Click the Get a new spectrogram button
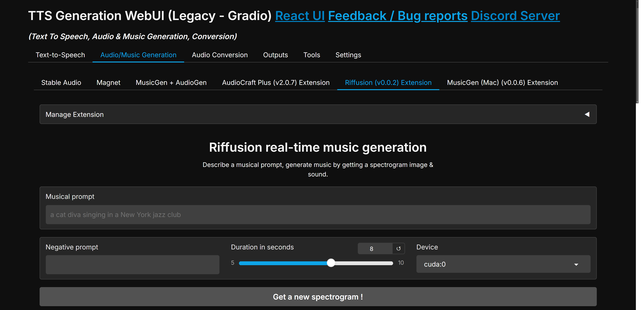Screen dimensions: 644x310 click(x=318, y=297)
